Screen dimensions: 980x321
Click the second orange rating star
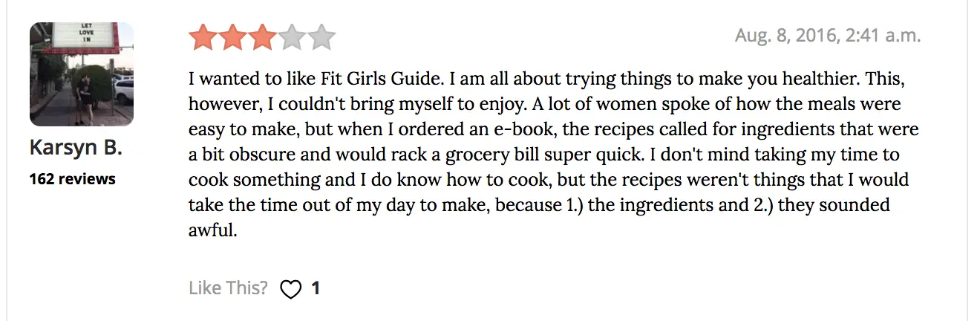point(232,37)
